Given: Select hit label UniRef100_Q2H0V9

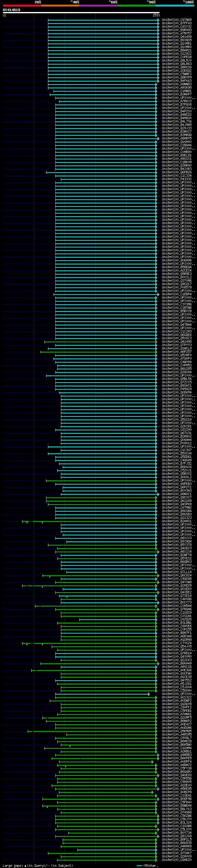Looking at the screenshot, I should 177,857.
